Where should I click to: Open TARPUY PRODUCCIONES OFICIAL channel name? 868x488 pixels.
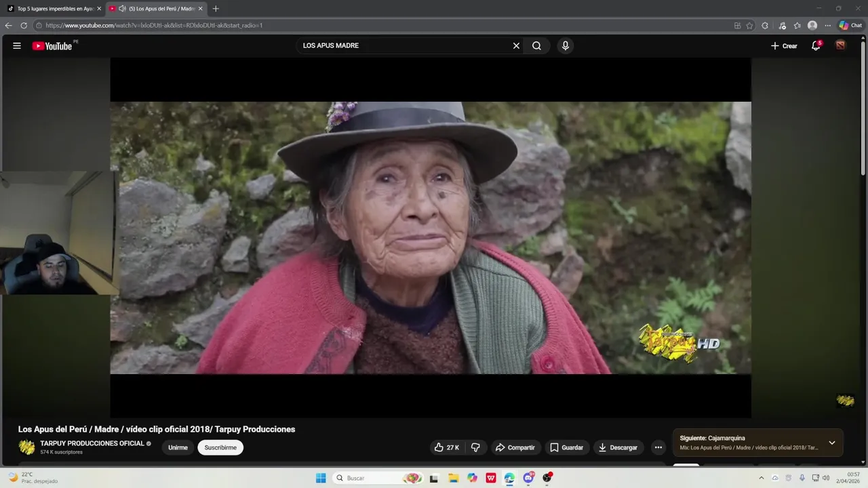click(x=92, y=443)
